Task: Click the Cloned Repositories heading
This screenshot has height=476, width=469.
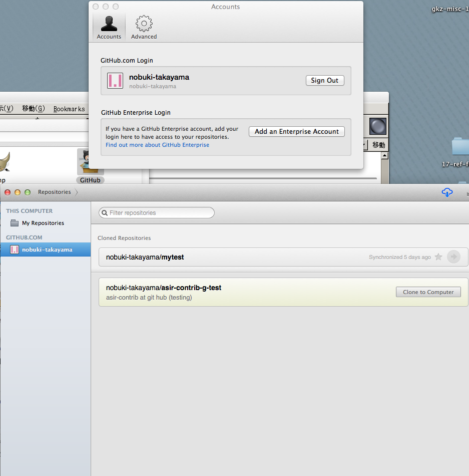Action: [x=124, y=238]
